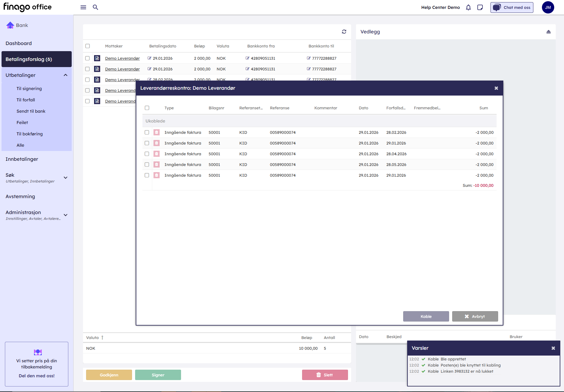Click the search magnifier icon
The height and width of the screenshot is (392, 564).
tap(96, 7)
